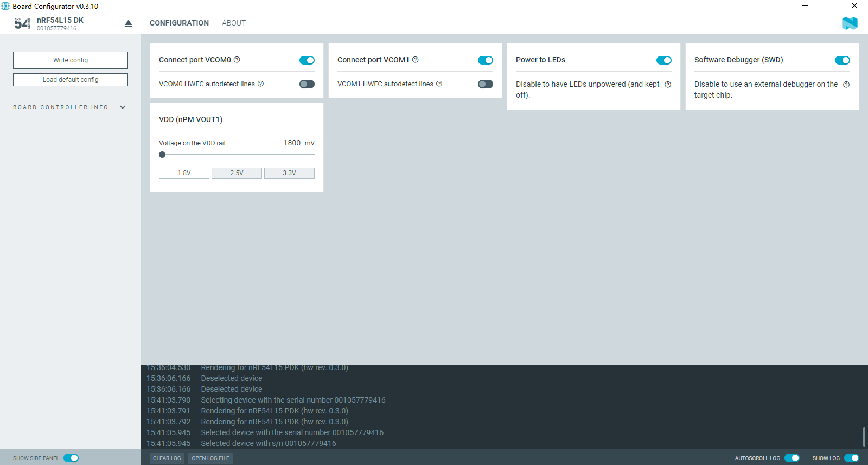Switch to the Configuration tab
Image resolution: width=868 pixels, height=465 pixels.
click(x=179, y=23)
